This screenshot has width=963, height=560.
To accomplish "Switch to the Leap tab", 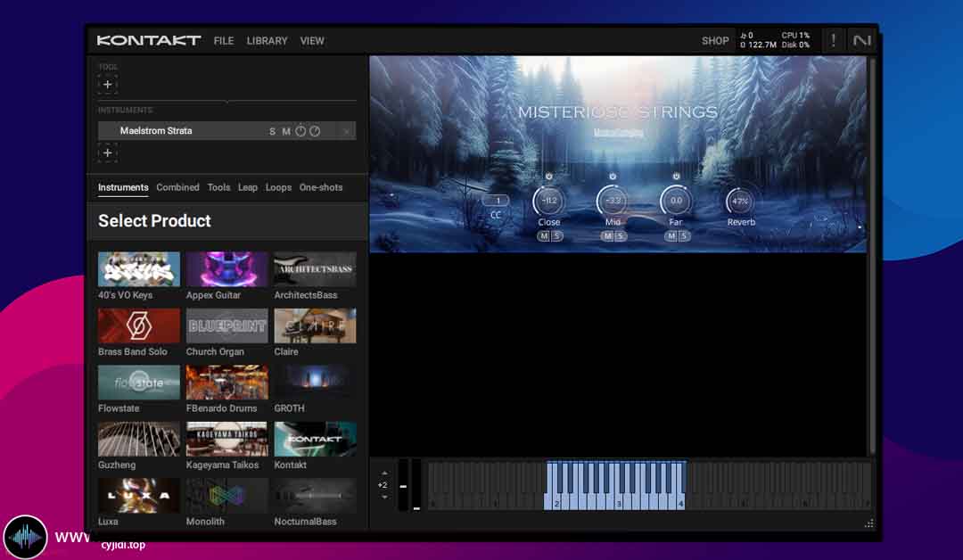I will [x=248, y=187].
